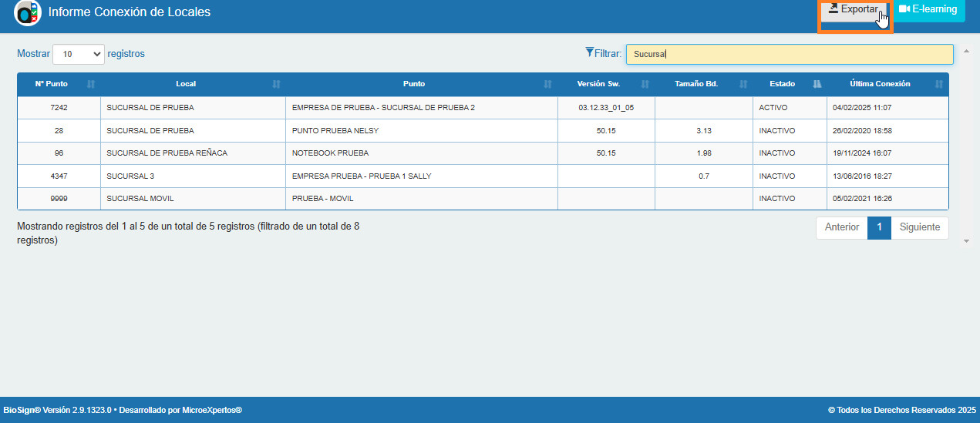
Task: Click the Filtrar search input field
Action: pyautogui.click(x=790, y=54)
